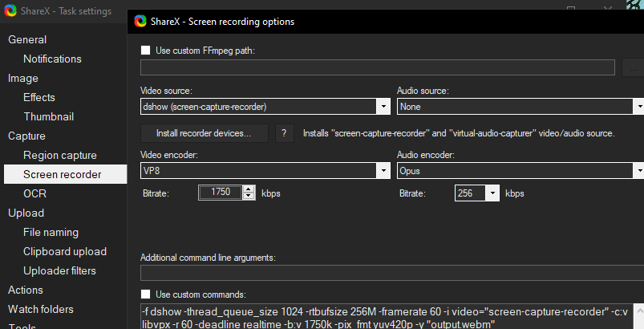Select Screen recorder in the sidebar

(x=65, y=174)
